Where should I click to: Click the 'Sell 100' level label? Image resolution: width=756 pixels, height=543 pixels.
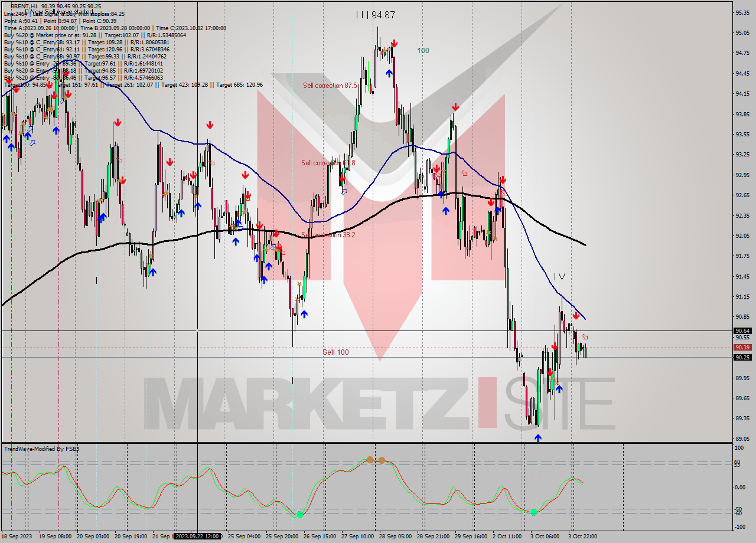pos(335,352)
